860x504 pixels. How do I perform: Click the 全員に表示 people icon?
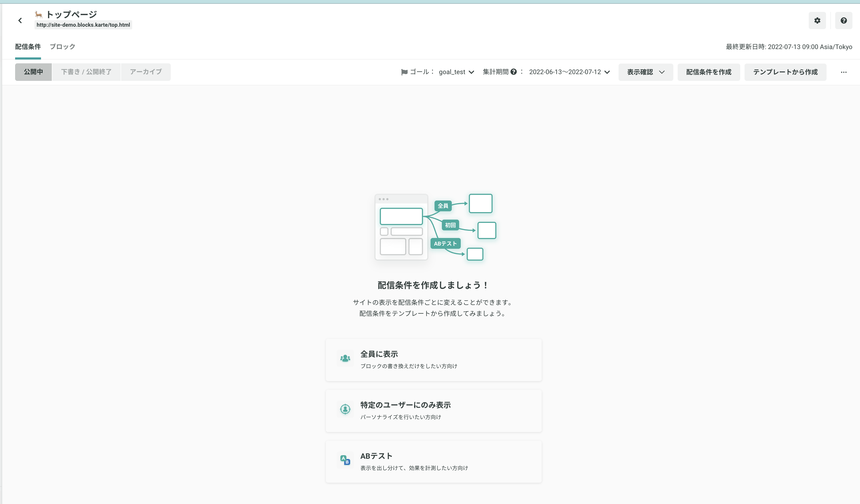pos(345,358)
